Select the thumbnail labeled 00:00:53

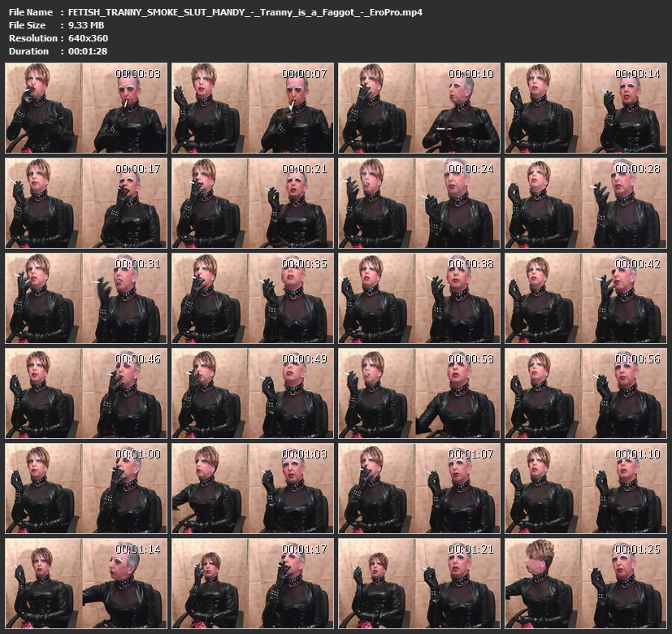(x=418, y=393)
